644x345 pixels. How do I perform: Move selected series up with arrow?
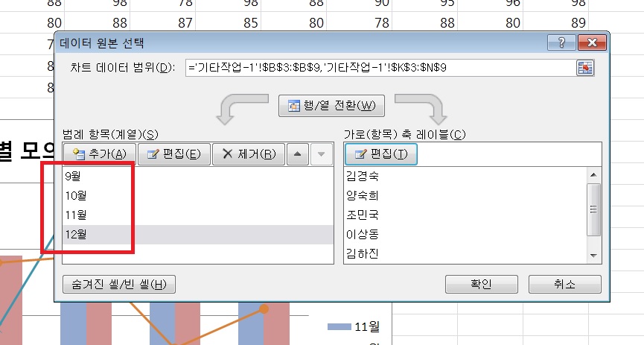point(296,154)
